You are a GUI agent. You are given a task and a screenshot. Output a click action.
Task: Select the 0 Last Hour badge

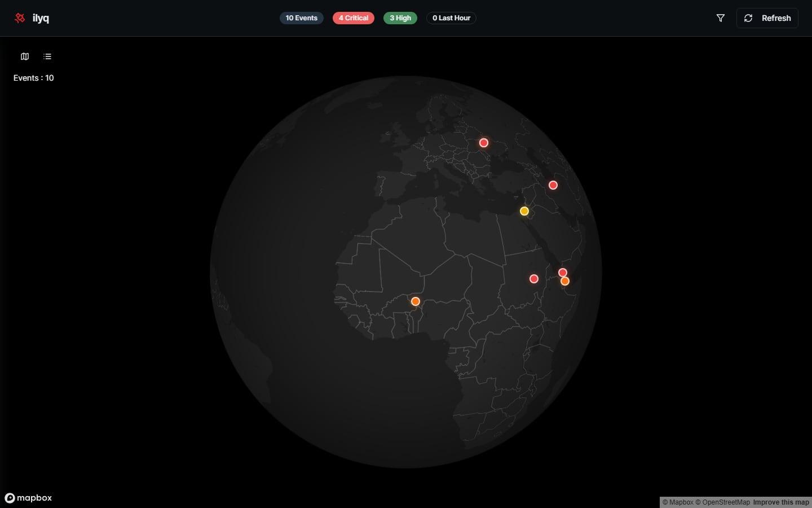[451, 18]
